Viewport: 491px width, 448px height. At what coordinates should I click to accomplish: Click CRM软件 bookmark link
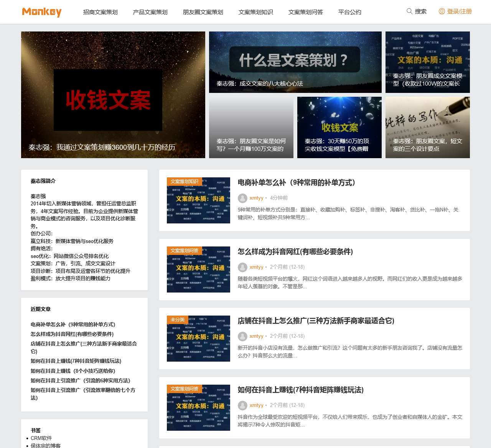point(41,438)
